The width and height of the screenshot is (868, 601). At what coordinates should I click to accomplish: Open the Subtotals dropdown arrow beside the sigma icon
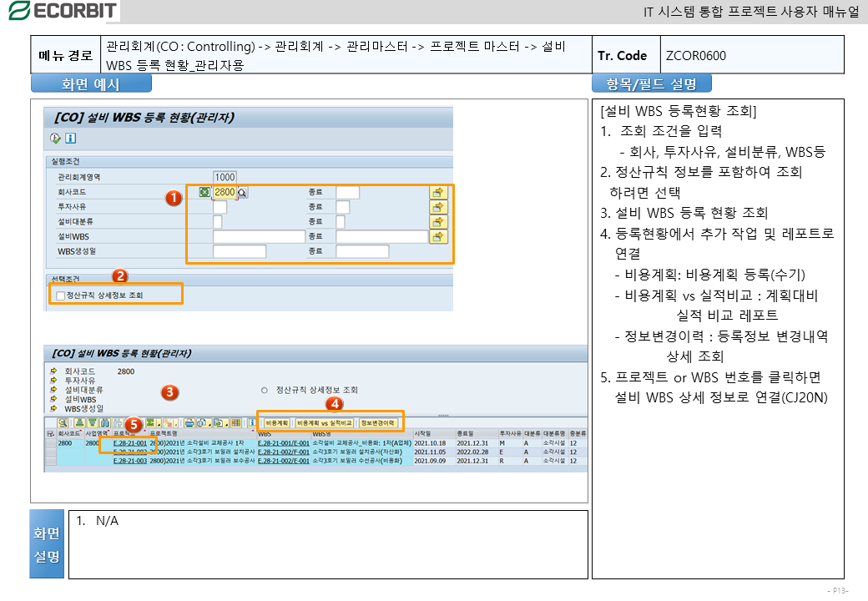pos(159,424)
